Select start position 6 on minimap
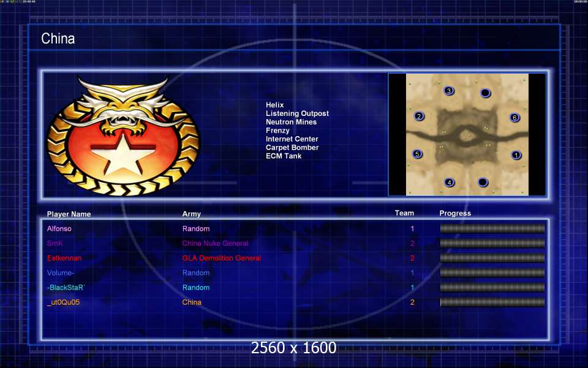The width and height of the screenshot is (588, 368). 514,118
